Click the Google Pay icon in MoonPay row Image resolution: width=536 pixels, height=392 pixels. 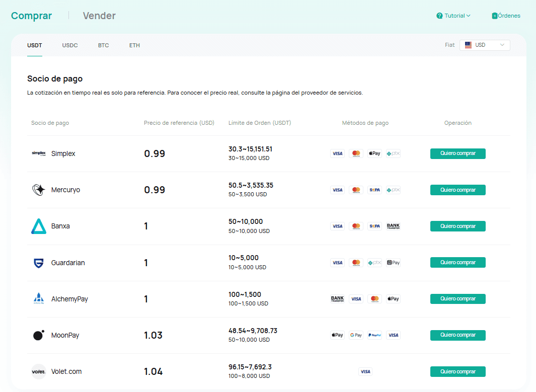(x=356, y=335)
